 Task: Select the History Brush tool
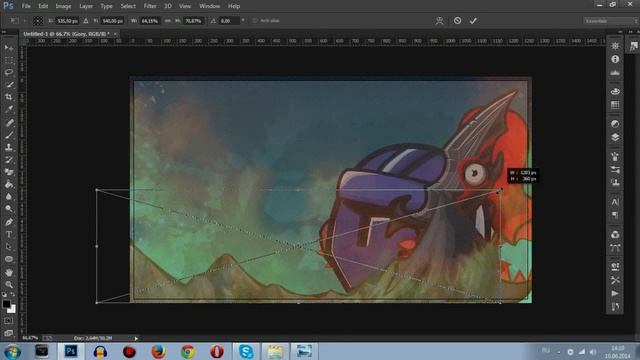point(9,160)
